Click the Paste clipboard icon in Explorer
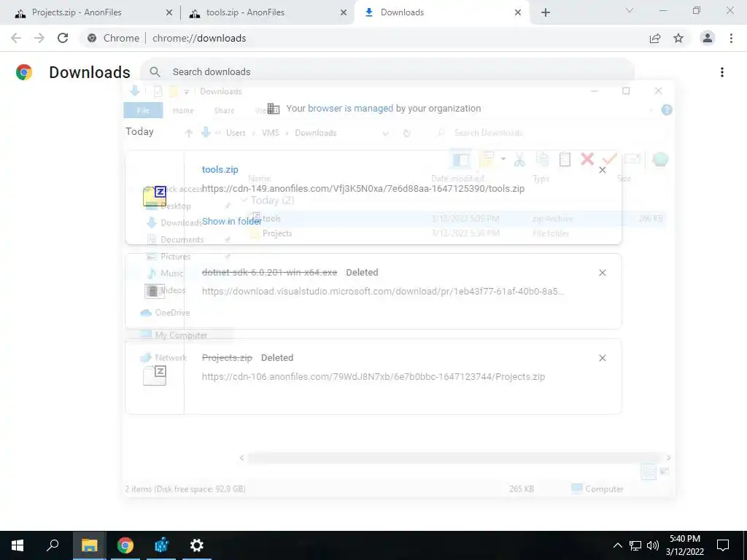747x560 pixels. coord(565,160)
